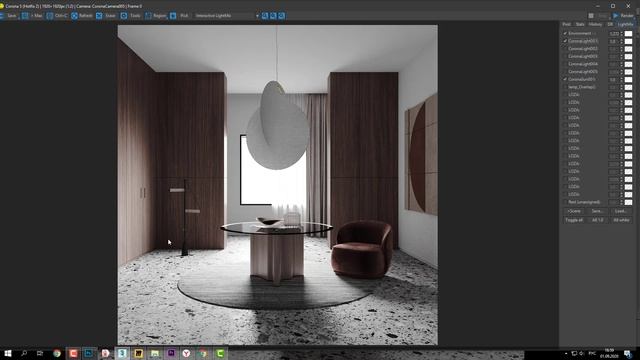Disable the CoronaLight001 checkbox
Screen dimensions: 640x360
[565, 41]
